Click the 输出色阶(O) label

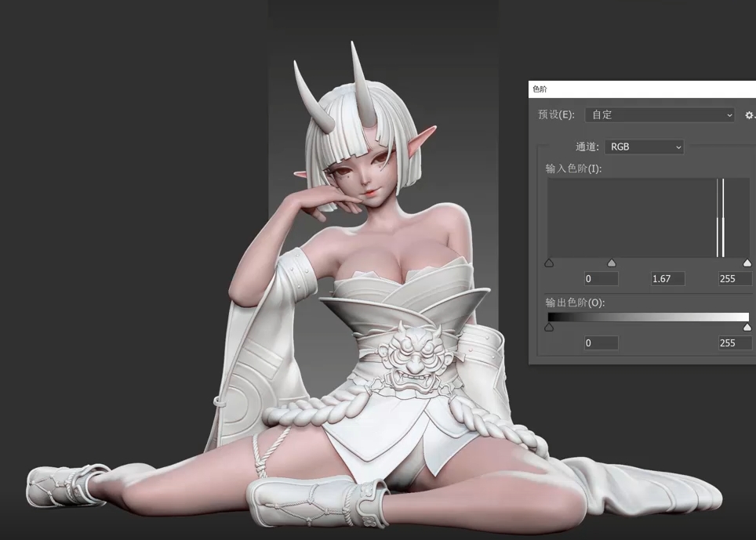tap(575, 303)
